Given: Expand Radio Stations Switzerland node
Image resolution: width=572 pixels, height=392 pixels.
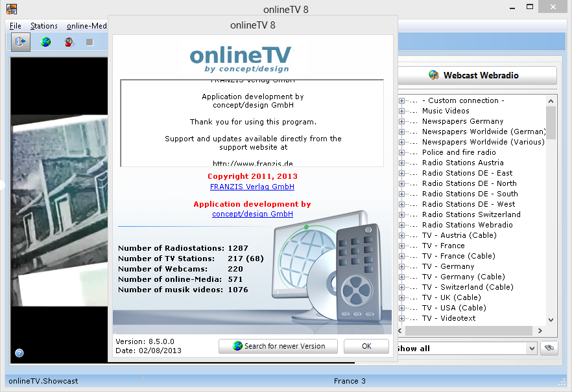Looking at the screenshot, I should pos(401,215).
